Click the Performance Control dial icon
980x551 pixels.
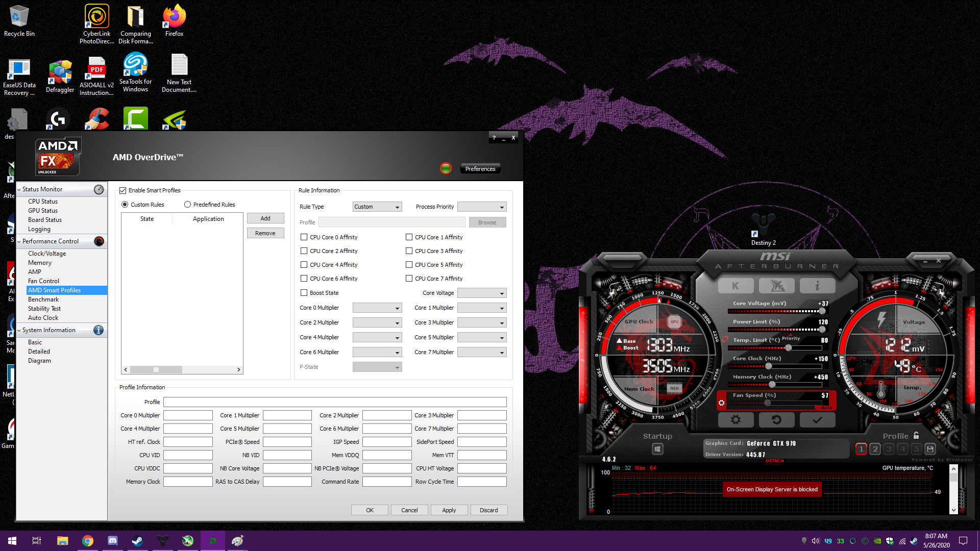(99, 241)
